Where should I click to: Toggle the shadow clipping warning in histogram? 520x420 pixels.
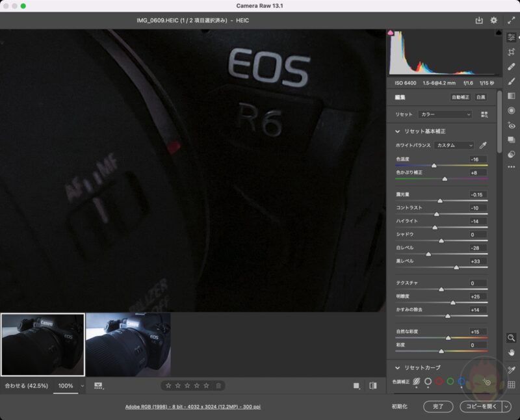[391, 32]
